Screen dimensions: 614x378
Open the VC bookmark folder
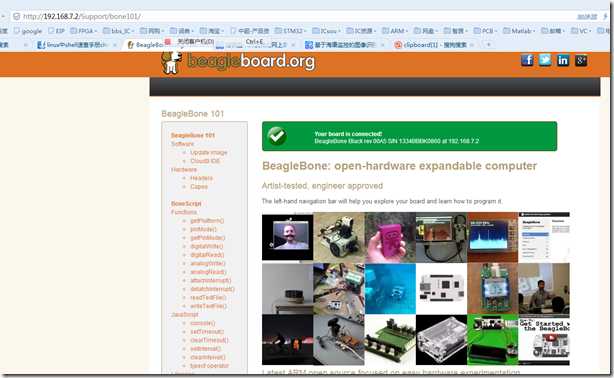pos(581,31)
